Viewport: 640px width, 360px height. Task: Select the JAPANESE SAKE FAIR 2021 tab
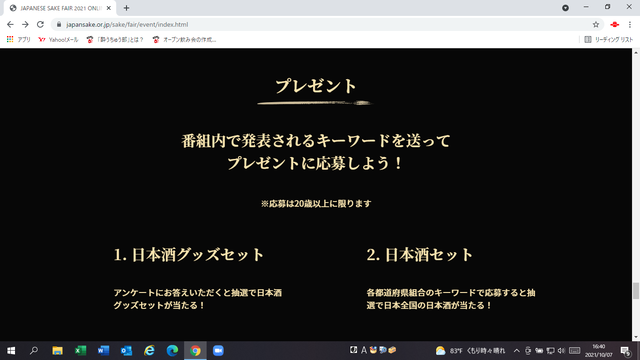point(60,8)
